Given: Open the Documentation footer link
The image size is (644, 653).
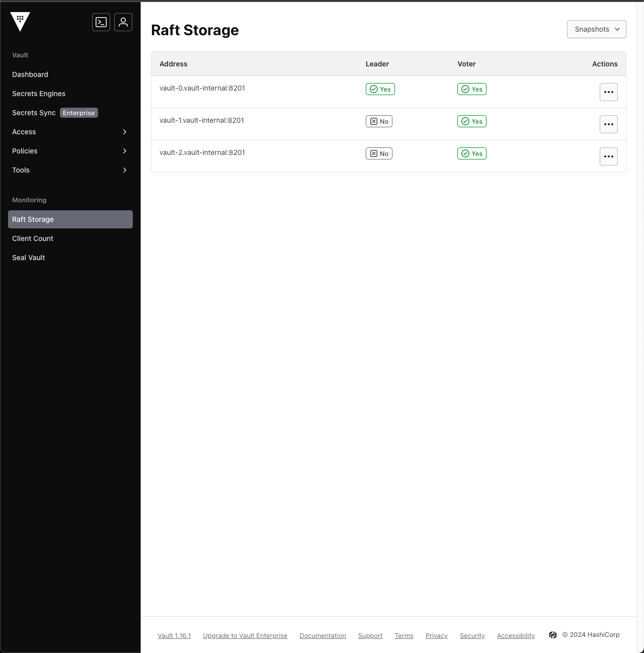Looking at the screenshot, I should (x=323, y=635).
